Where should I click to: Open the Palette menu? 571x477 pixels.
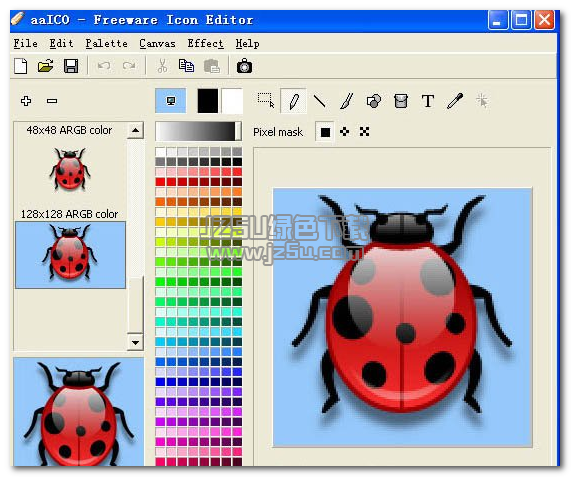click(106, 43)
